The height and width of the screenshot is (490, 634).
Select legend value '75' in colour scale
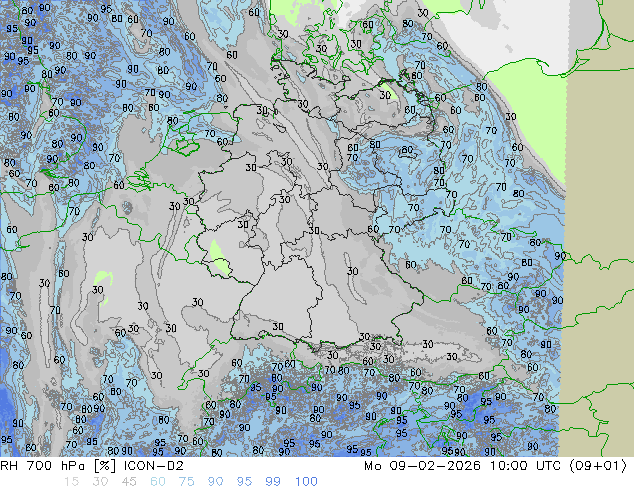coord(186,482)
